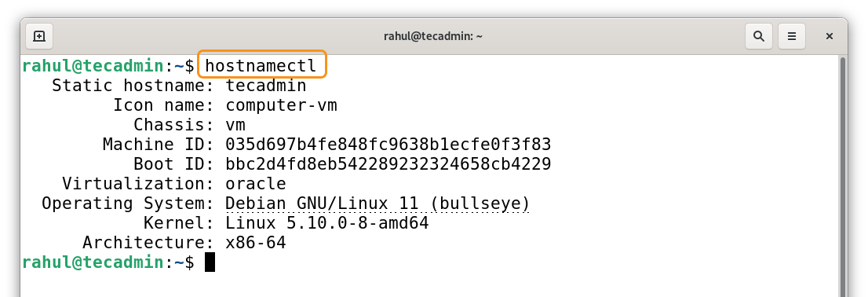The image size is (868, 297).
Task: Click the rahul@tecadmin window title
Action: pyautogui.click(x=433, y=37)
